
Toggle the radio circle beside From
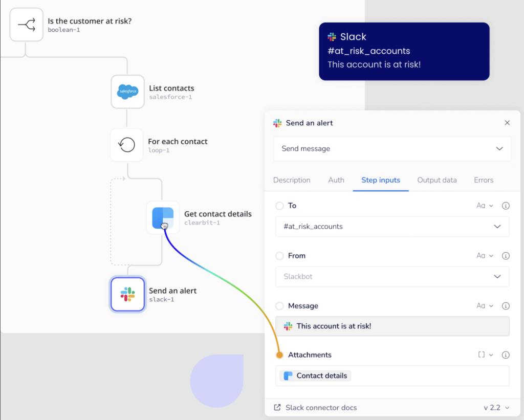point(280,256)
